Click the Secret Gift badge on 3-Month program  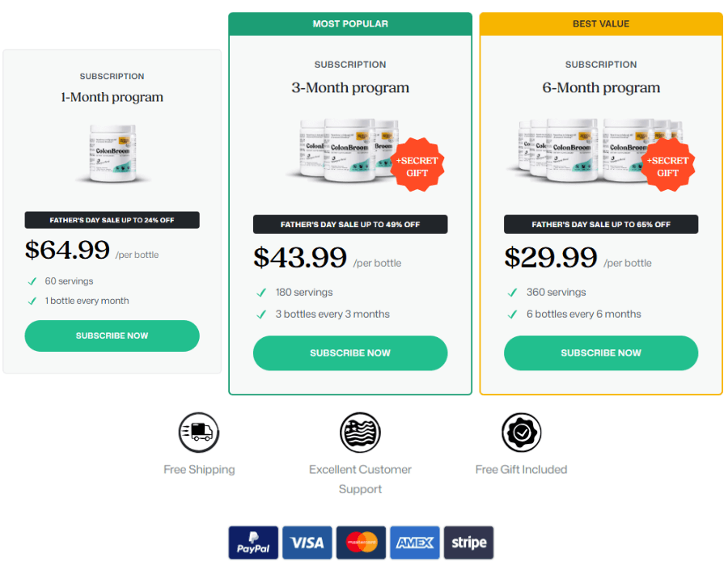click(417, 165)
